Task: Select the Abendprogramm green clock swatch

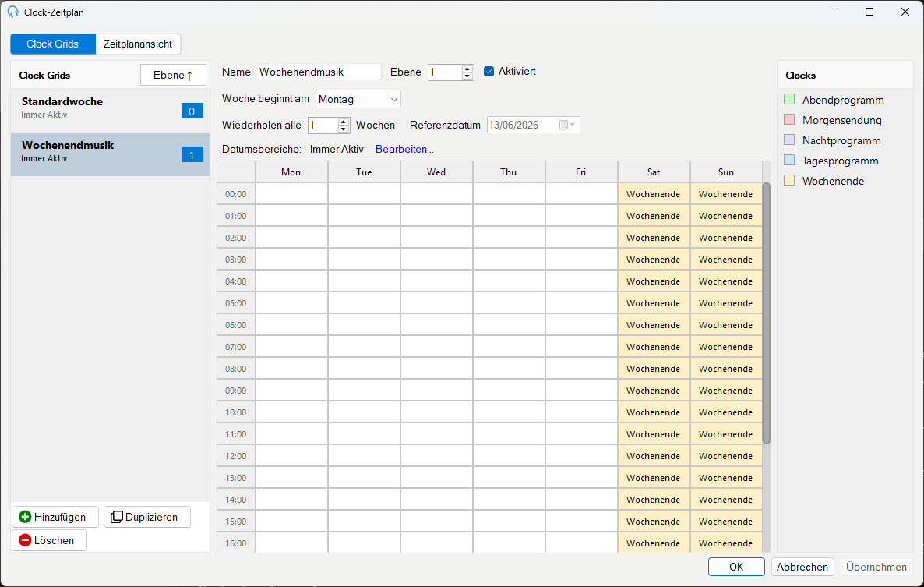Action: (790, 100)
